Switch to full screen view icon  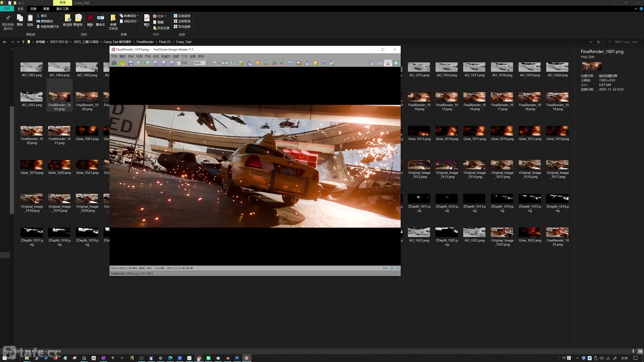tap(396, 63)
